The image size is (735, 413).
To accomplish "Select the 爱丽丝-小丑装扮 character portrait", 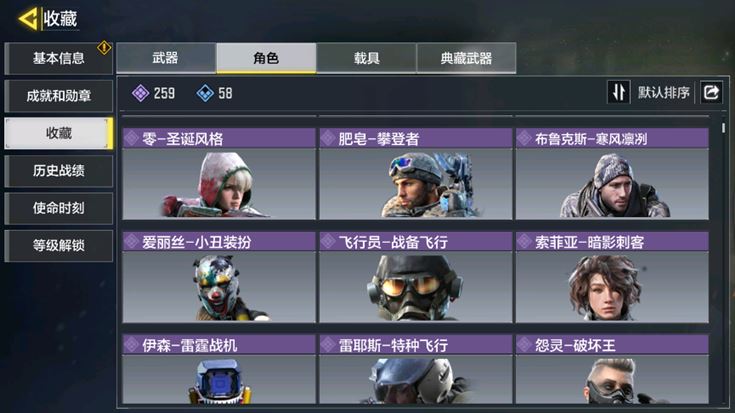I will (x=219, y=287).
